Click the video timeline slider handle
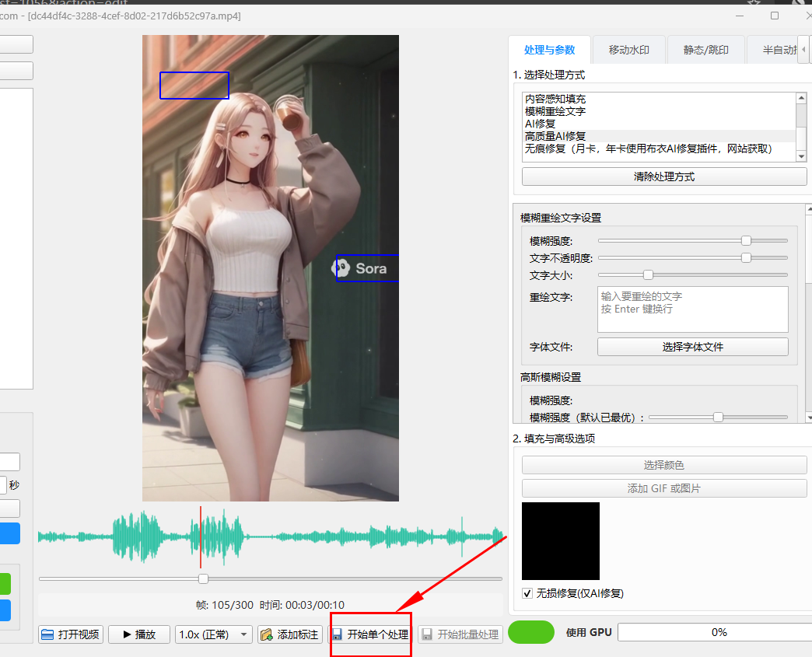Screen dimensions: 812x657 [203, 578]
